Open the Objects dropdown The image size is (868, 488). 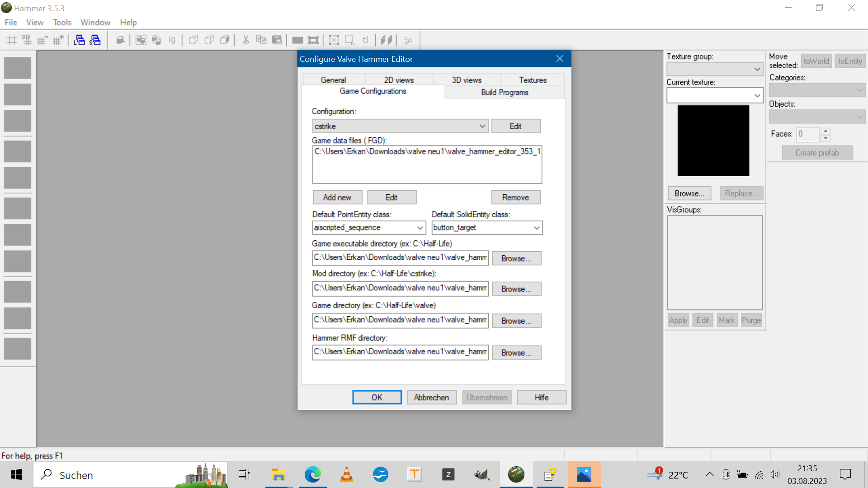click(817, 117)
